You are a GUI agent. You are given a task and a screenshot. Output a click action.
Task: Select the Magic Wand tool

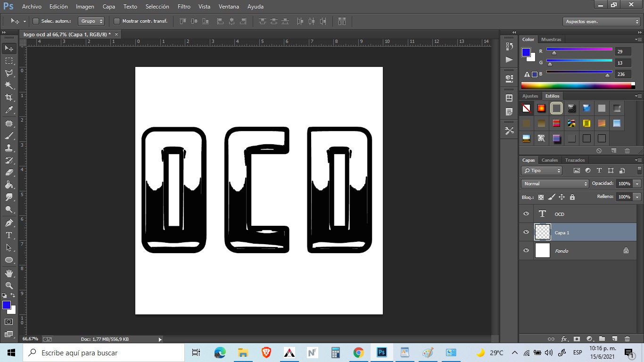point(9,85)
